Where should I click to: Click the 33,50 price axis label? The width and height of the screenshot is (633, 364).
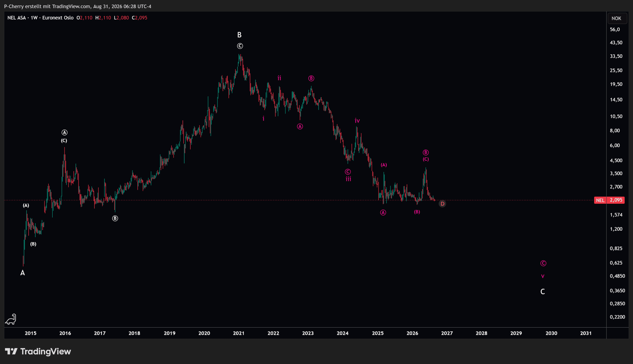coord(616,56)
